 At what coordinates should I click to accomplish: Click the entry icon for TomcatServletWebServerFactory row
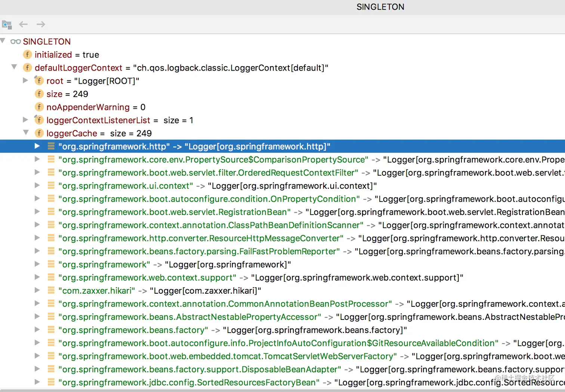click(x=51, y=356)
